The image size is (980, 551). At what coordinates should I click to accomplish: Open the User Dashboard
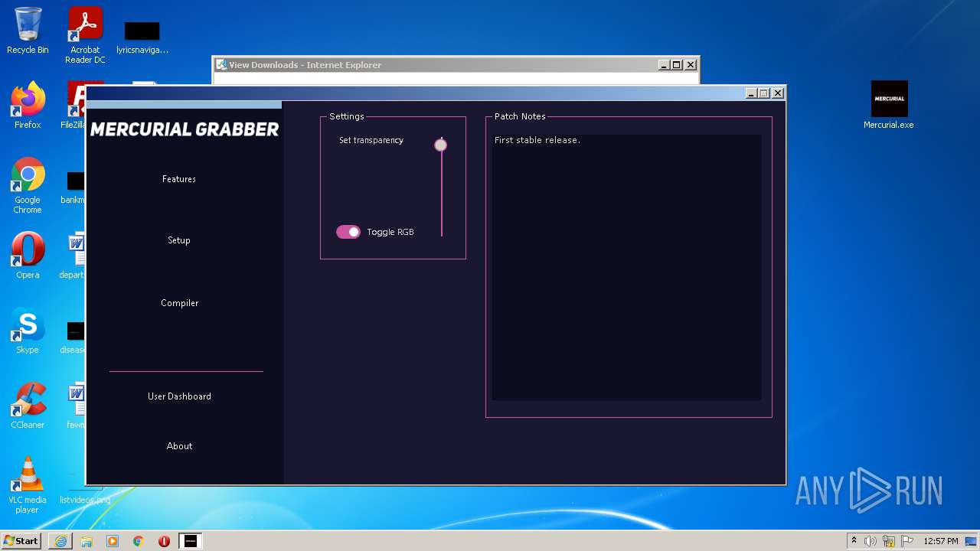click(x=179, y=396)
